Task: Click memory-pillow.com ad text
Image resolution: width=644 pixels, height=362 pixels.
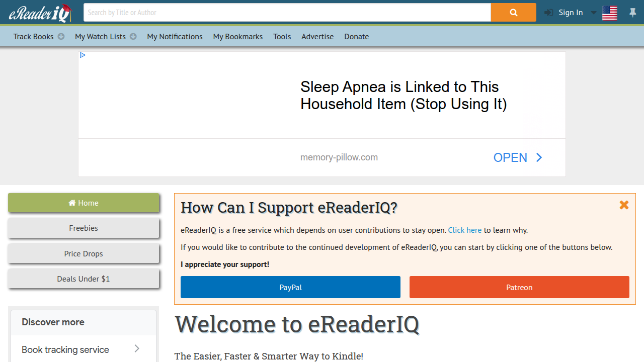Action: (x=339, y=157)
